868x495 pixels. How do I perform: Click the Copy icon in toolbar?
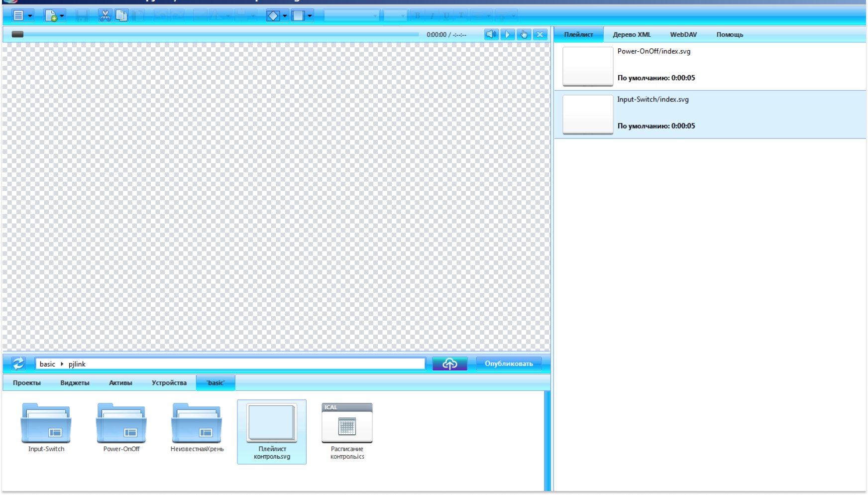pos(121,16)
